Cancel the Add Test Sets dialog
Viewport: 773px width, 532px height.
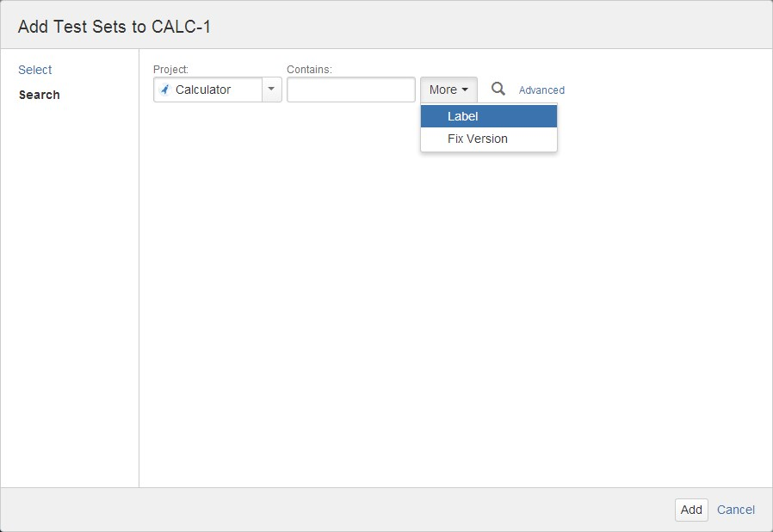tap(735, 510)
